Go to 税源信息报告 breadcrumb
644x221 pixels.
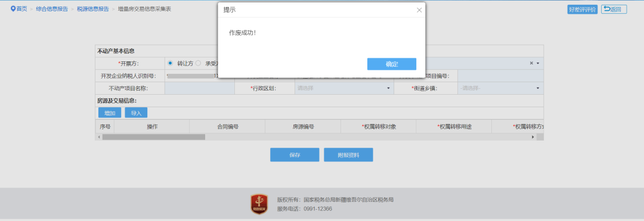coord(93,8)
